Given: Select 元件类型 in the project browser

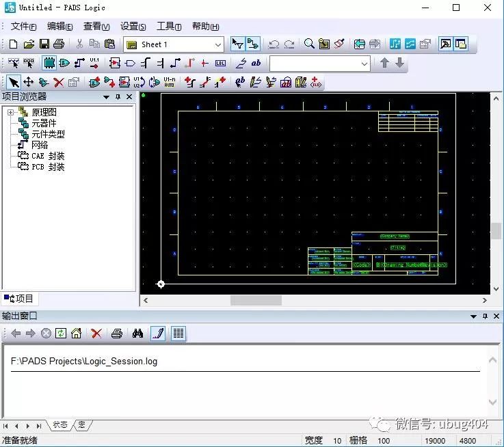Looking at the screenshot, I should (x=48, y=134).
